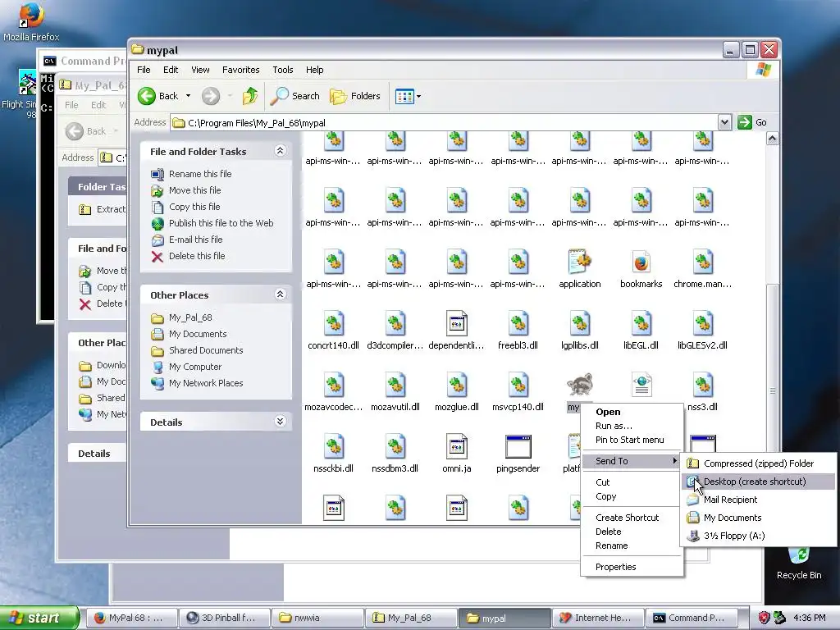Click Delete this file link
The height and width of the screenshot is (630, 840).
pos(197,256)
